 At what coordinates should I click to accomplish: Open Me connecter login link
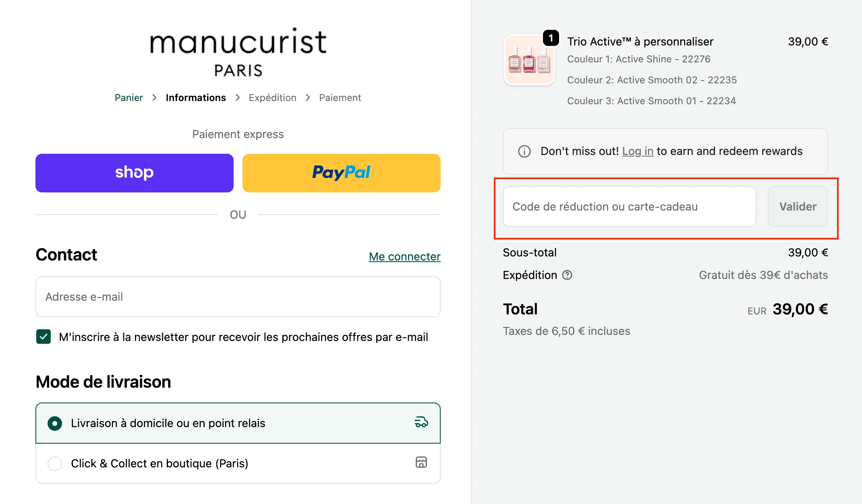click(404, 256)
